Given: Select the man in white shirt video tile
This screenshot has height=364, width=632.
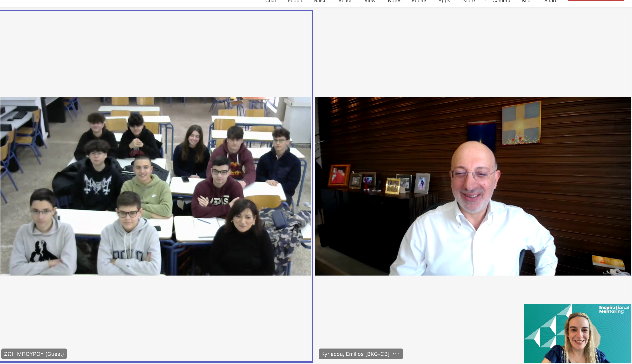Looking at the screenshot, I should click(472, 186).
